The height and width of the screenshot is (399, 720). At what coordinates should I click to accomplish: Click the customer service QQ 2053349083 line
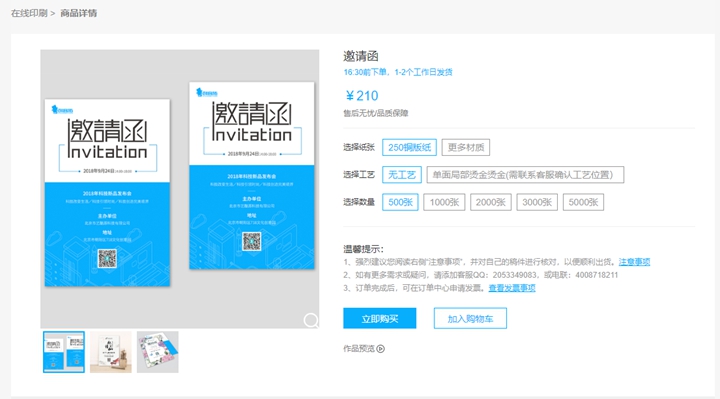(x=480, y=275)
